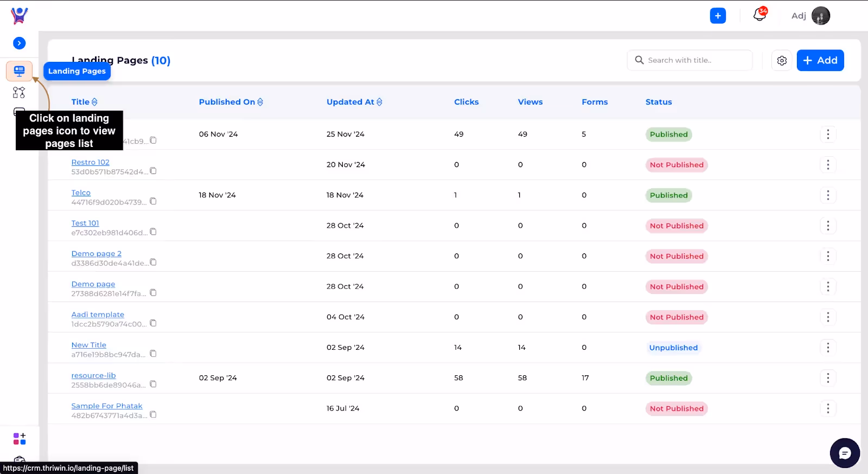The height and width of the screenshot is (474, 868).
Task: Copy the ID of the first row ending 41cb9
Action: tap(154, 140)
